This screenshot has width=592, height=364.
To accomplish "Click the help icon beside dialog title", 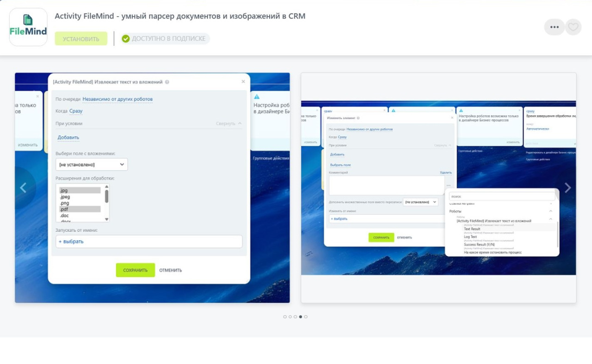I will [167, 82].
